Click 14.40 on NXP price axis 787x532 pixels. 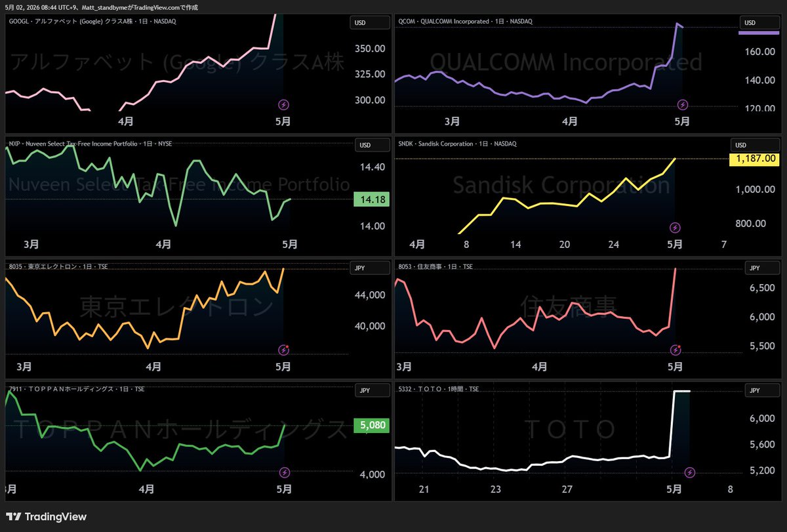point(372,167)
